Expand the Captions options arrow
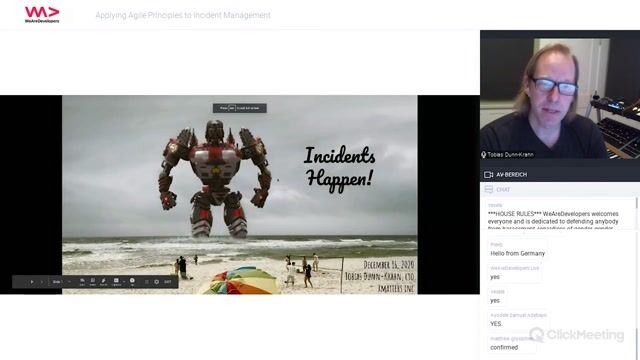This screenshot has width=640, height=360. tap(124, 281)
